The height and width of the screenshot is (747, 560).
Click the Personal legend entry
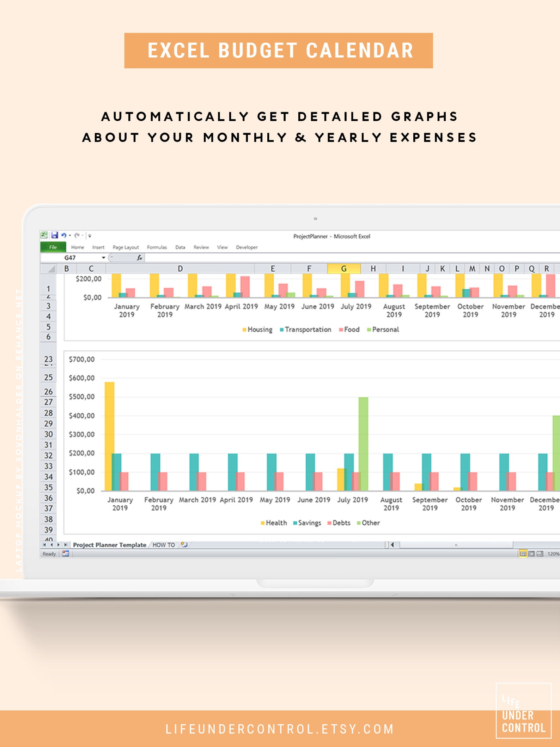pyautogui.click(x=383, y=330)
